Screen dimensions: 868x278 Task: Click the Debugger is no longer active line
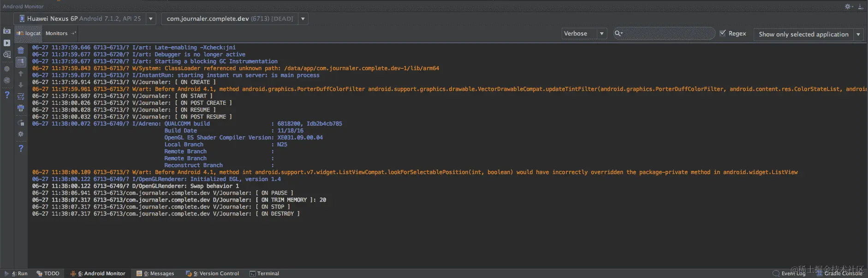[x=139, y=54]
